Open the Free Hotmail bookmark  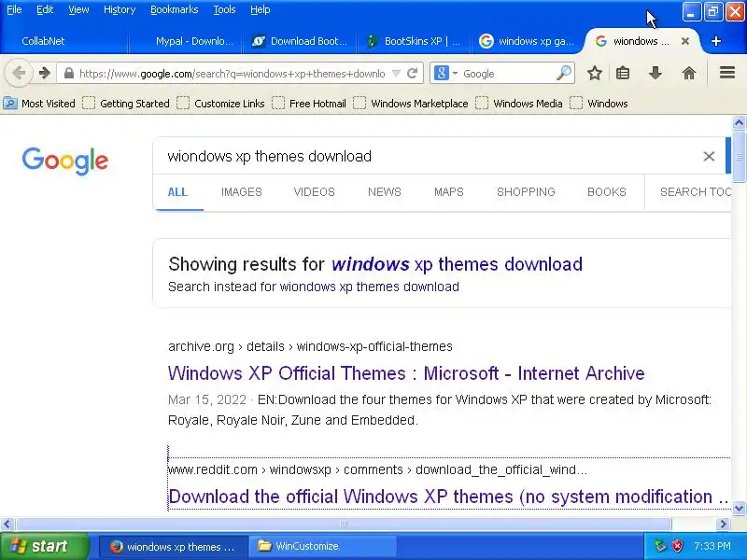(x=309, y=104)
